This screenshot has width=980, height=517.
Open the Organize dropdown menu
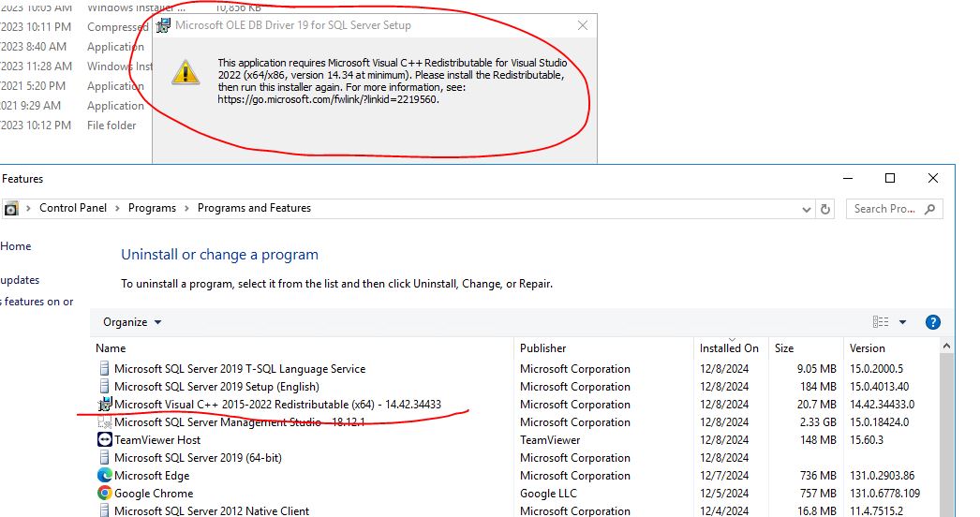(132, 322)
